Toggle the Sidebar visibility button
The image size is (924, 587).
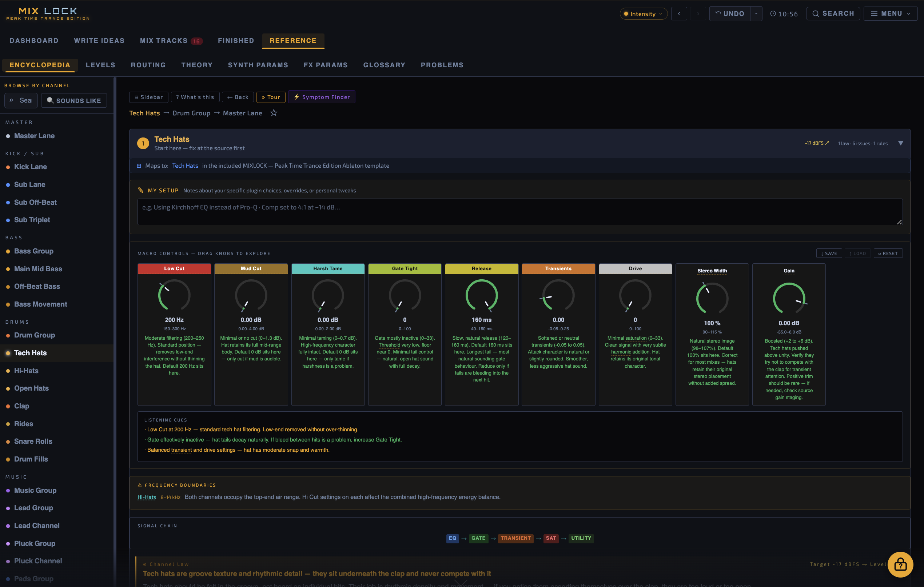(148, 97)
